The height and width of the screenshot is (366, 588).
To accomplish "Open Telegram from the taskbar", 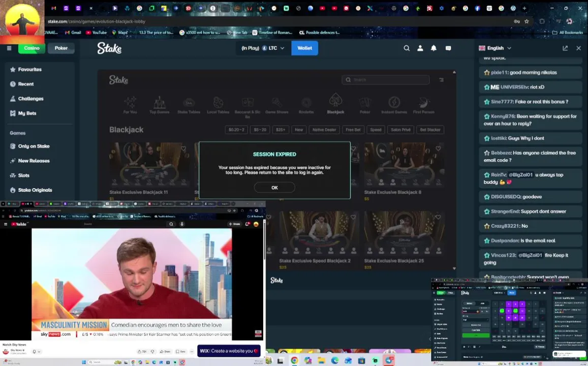I will pyautogui.click(x=388, y=360).
